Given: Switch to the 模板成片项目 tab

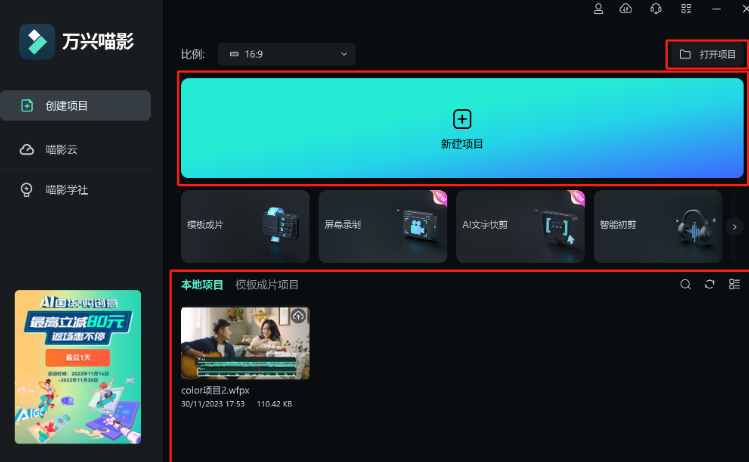Looking at the screenshot, I should pos(267,285).
